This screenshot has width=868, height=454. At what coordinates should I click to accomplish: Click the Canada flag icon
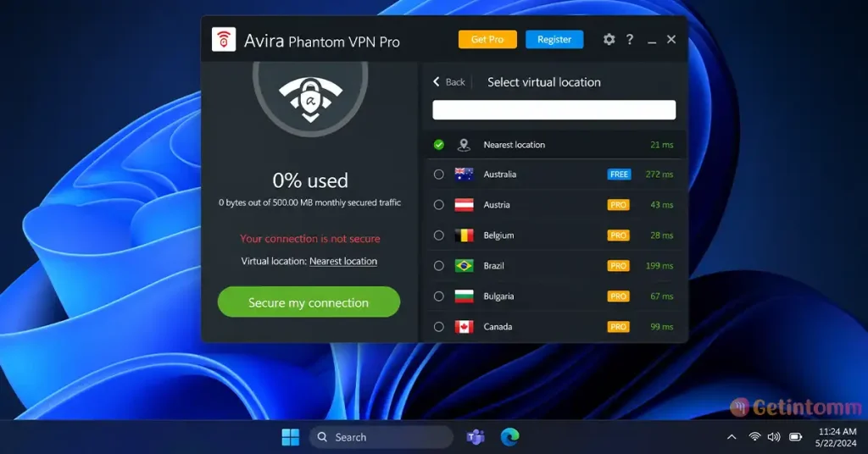pyautogui.click(x=464, y=326)
